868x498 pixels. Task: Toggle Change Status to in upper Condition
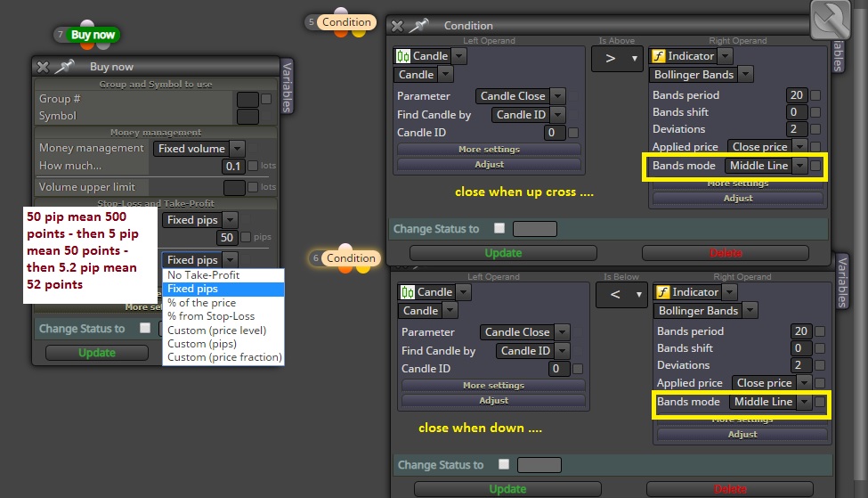[x=499, y=228]
